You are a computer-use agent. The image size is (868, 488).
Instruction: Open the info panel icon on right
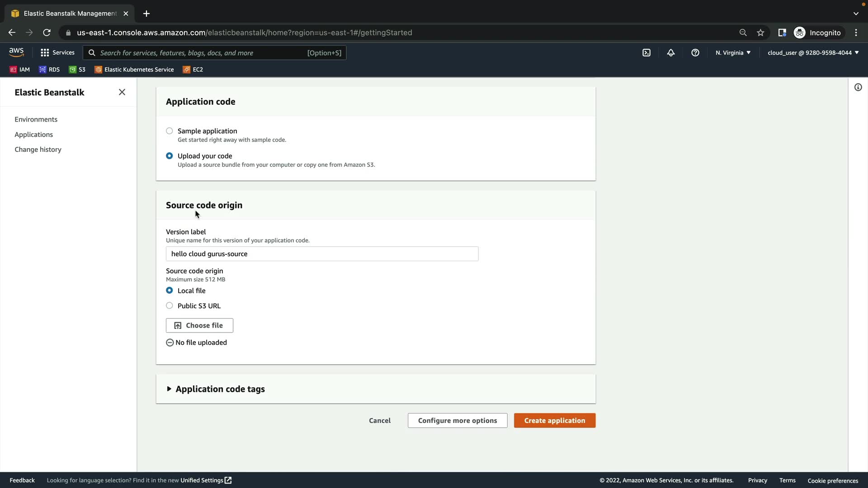coord(858,87)
